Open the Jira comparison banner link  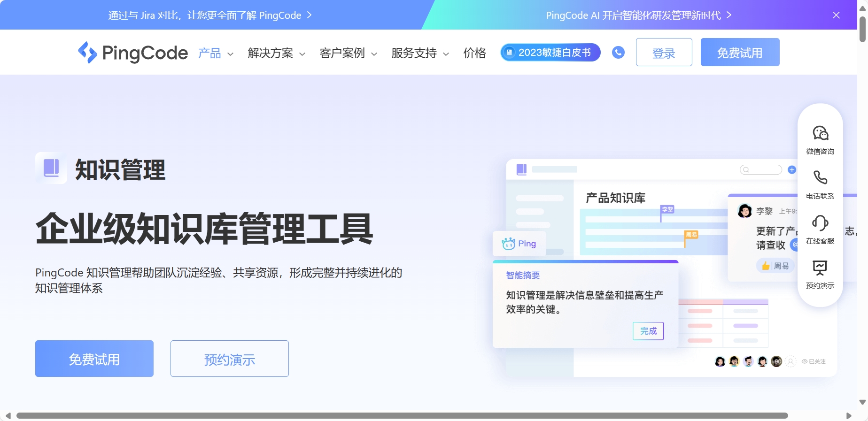coord(210,15)
